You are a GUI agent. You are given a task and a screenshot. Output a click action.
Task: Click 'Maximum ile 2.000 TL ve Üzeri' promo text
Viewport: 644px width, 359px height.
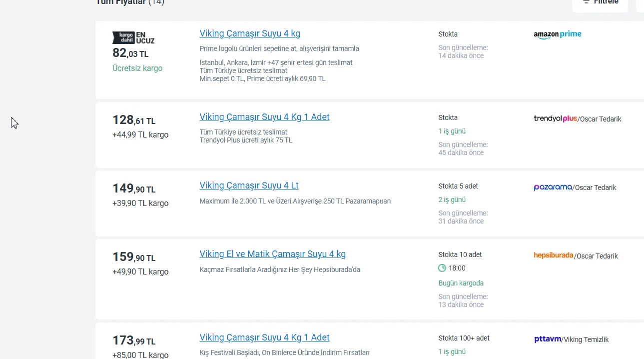tap(295, 201)
